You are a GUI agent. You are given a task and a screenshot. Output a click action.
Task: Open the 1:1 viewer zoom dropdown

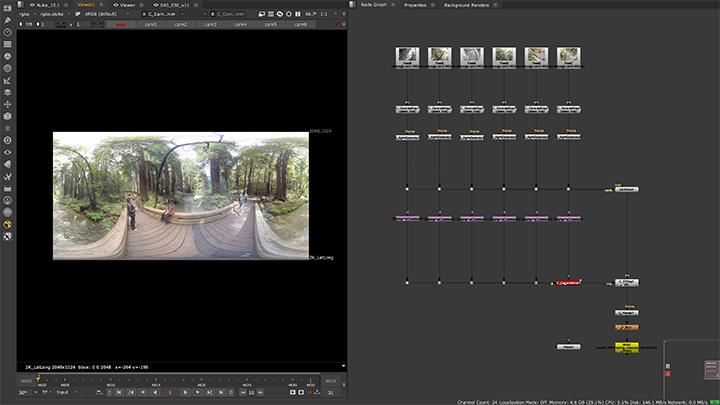pyautogui.click(x=327, y=14)
